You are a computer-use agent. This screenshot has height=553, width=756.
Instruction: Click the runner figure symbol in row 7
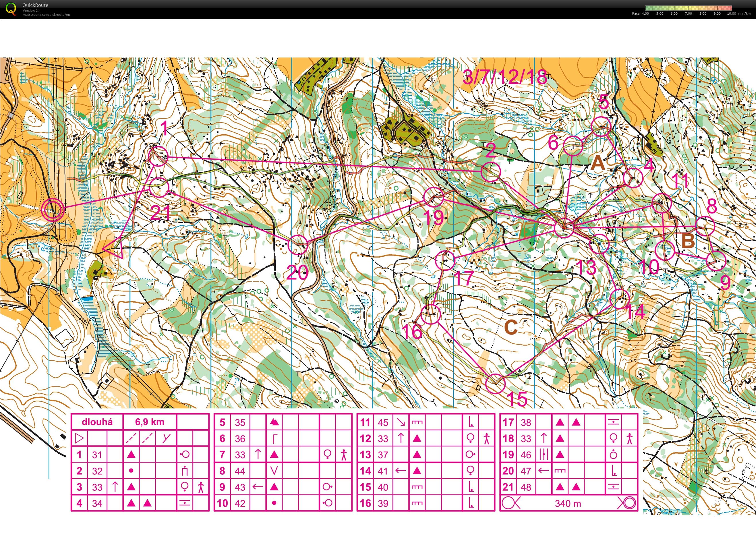pyautogui.click(x=343, y=455)
